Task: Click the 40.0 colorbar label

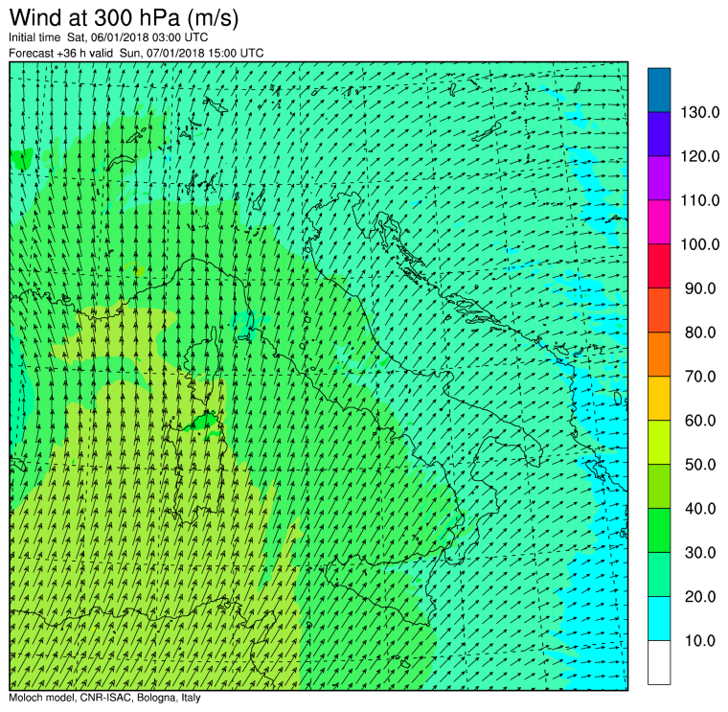Action: coord(700,509)
